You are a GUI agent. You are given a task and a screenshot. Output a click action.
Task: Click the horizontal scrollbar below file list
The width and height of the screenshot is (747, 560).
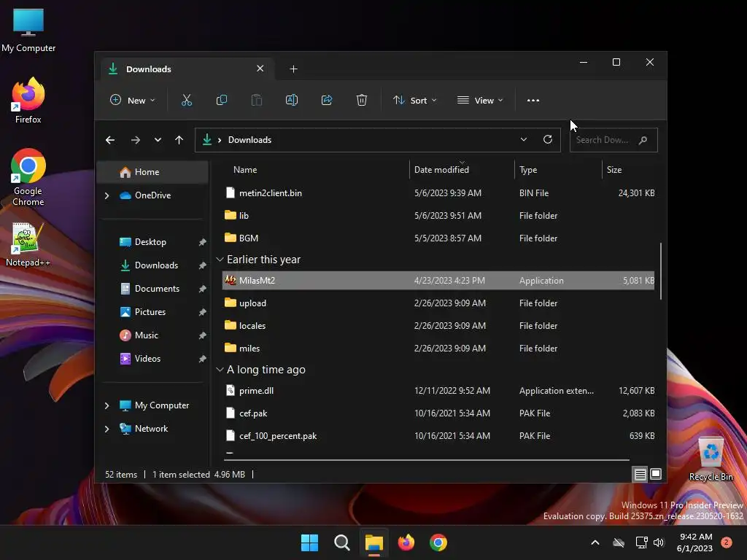427,460
